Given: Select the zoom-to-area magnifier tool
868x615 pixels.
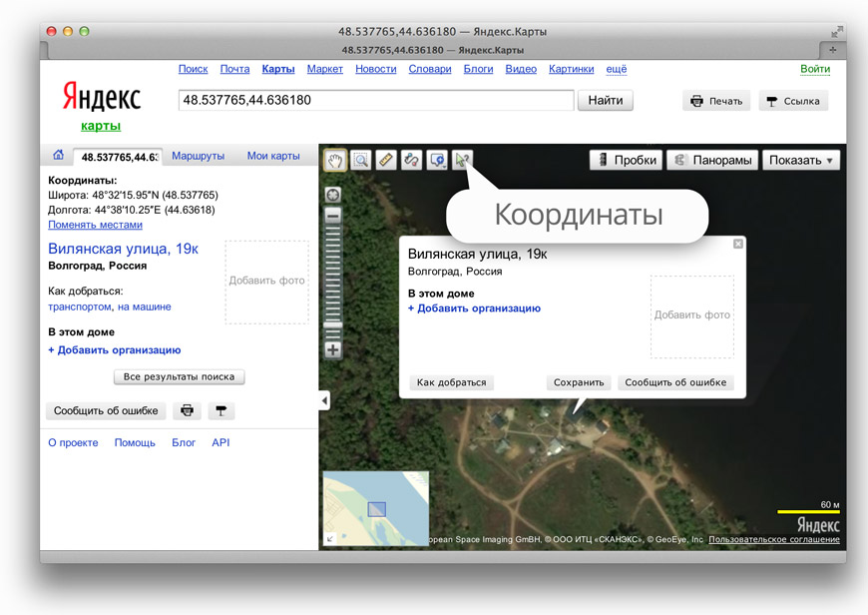Looking at the screenshot, I should click(x=361, y=160).
